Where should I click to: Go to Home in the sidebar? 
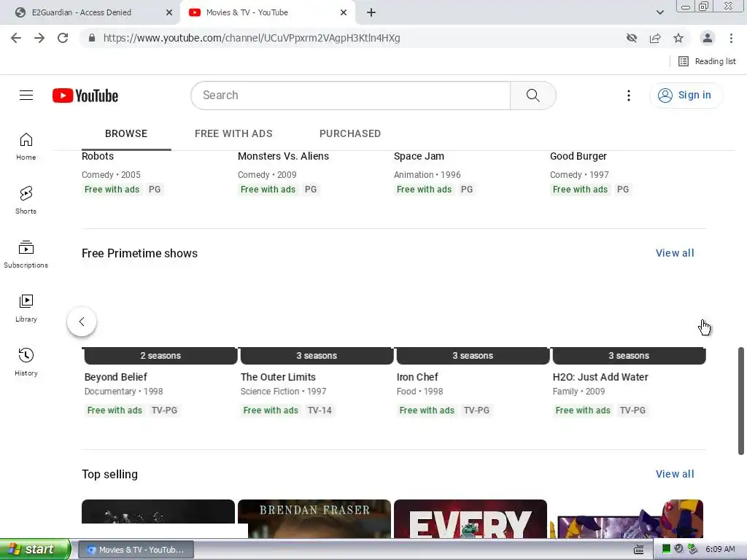pos(26,147)
